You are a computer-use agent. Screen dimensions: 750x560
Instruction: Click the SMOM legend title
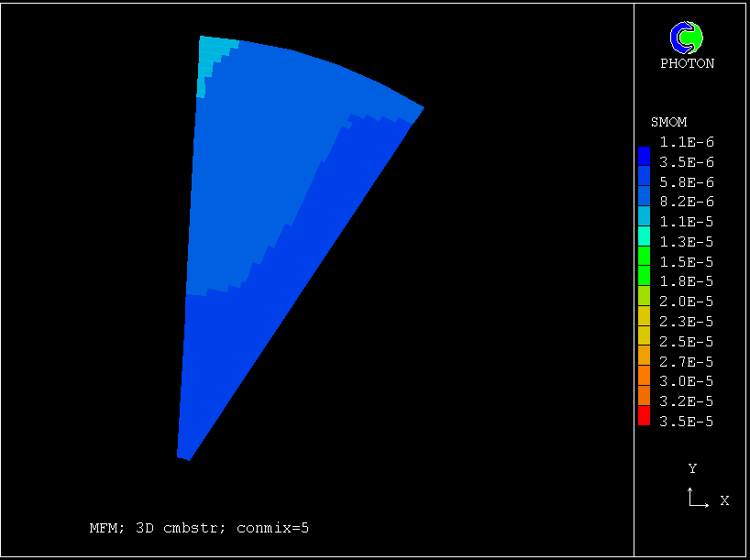pos(668,122)
